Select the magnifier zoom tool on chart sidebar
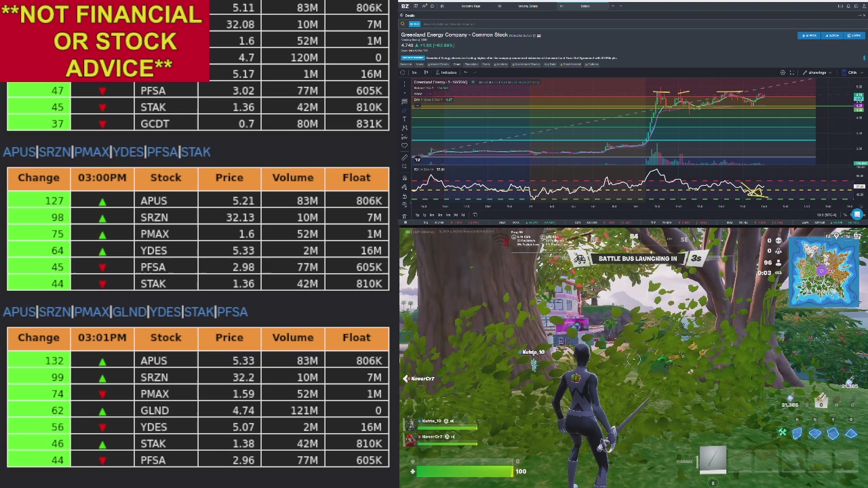 pos(405,167)
